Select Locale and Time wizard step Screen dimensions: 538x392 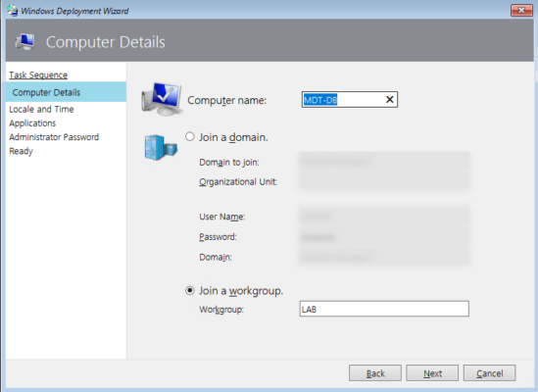tap(41, 109)
